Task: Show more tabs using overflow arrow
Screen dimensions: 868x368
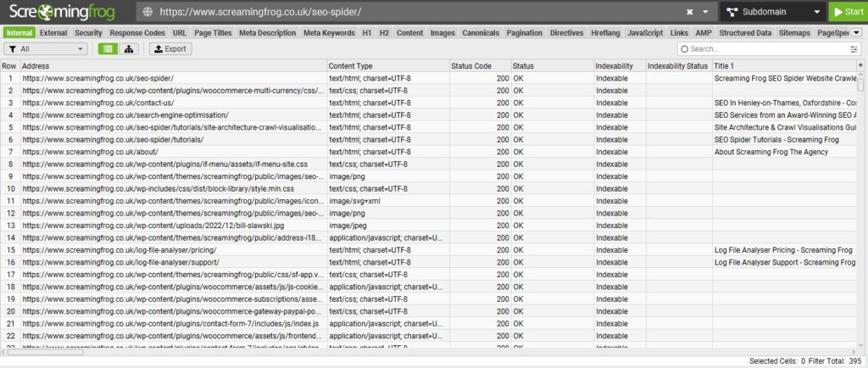Action: pos(855,32)
